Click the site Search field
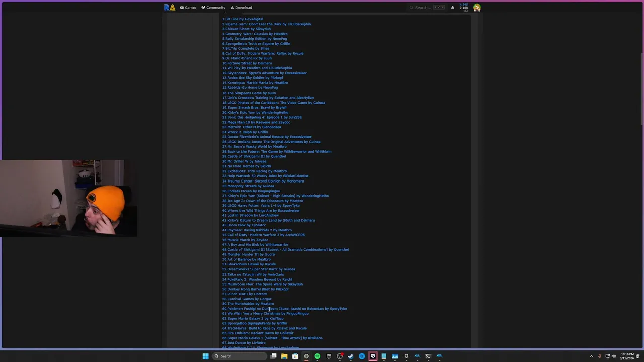Image resolution: width=644 pixels, height=362 pixels. (427, 8)
